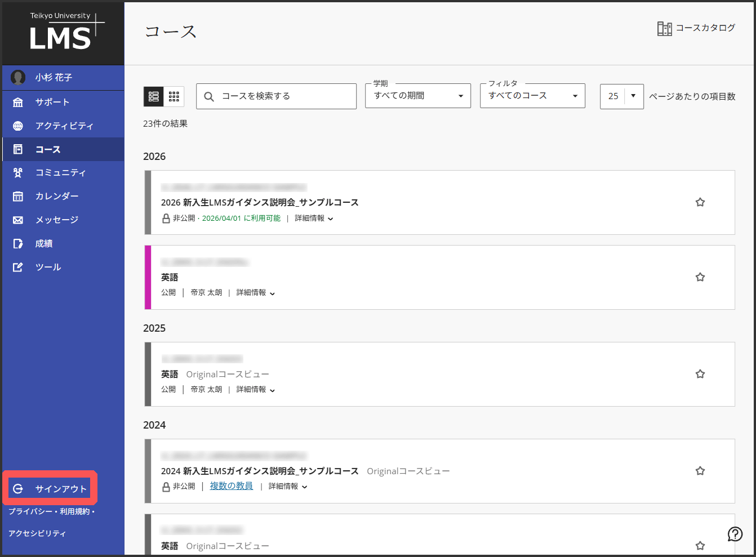This screenshot has width=756, height=557.
Task: Open the 成績 grades page
Action: pyautogui.click(x=44, y=243)
